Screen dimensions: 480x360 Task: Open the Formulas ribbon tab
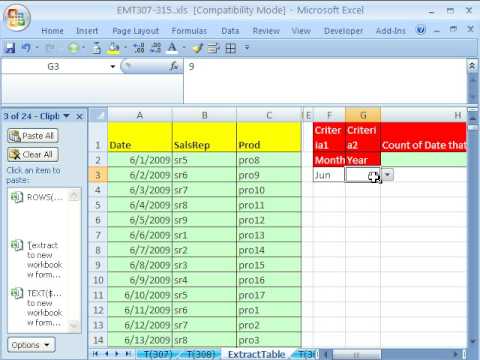click(189, 31)
